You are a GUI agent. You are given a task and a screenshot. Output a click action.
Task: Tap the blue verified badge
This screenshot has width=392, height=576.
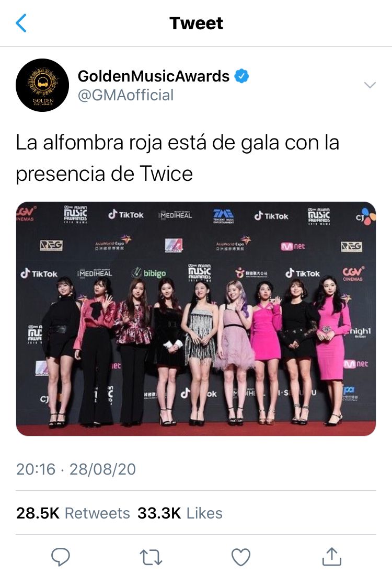pos(241,76)
